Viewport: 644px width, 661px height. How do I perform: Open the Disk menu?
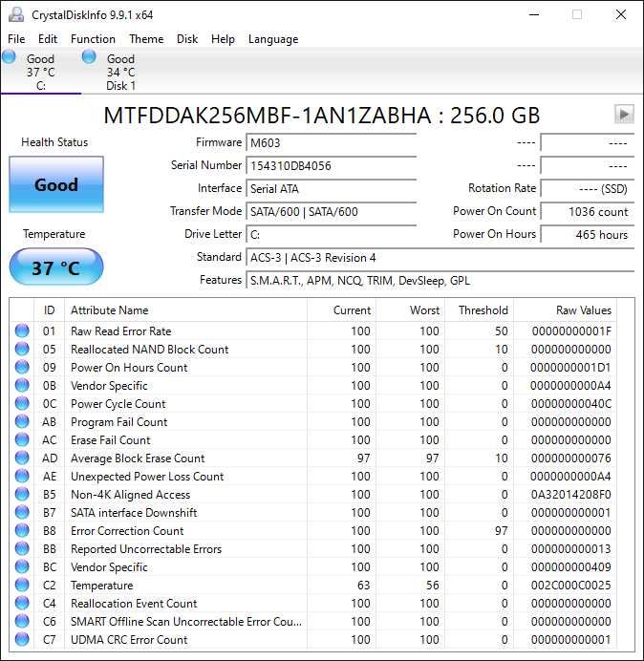(x=187, y=39)
